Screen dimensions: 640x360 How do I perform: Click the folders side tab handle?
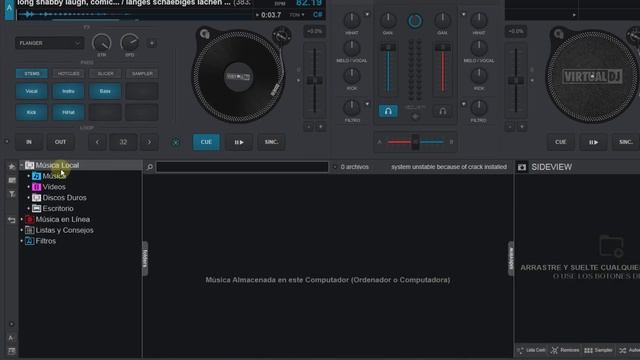(145, 258)
